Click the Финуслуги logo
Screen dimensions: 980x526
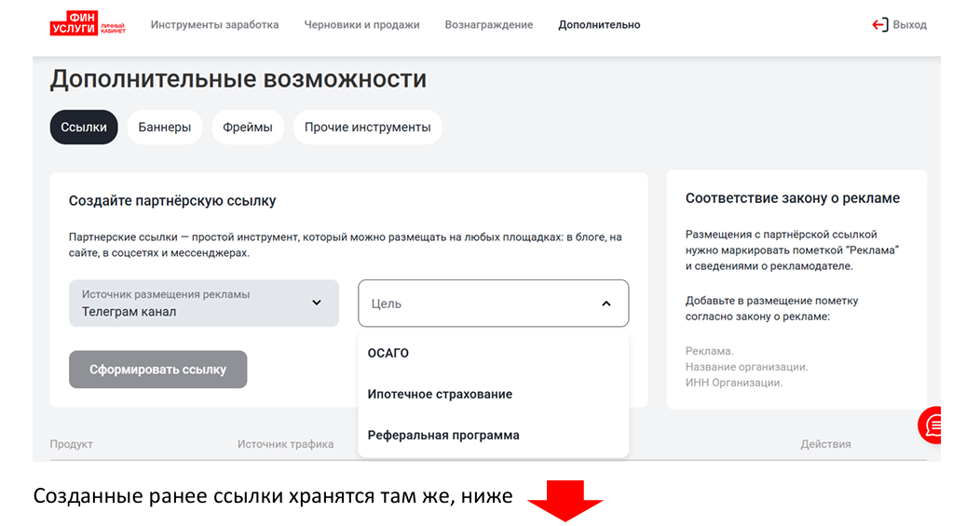[x=87, y=25]
